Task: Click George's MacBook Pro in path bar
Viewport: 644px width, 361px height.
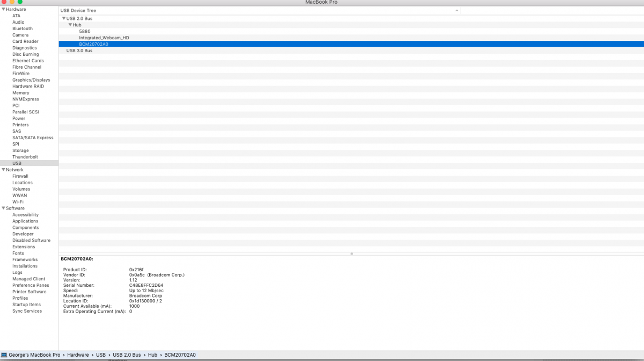Action: coord(34,355)
